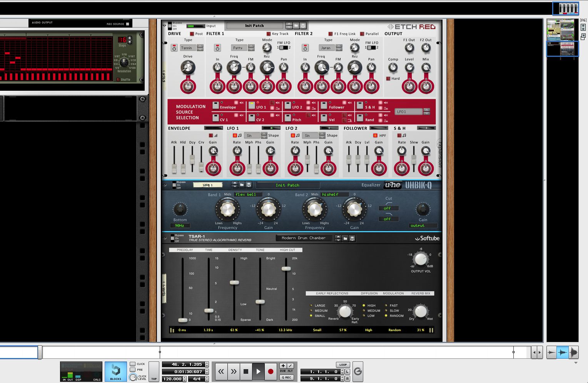Click the TSAR-1 Density slider handle
This screenshot has height=383, width=588.
pos(234,282)
